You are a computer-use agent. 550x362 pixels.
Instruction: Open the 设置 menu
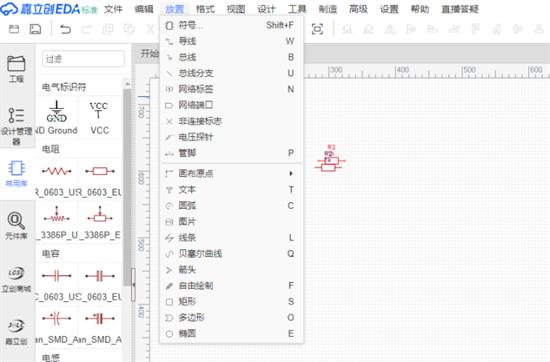coord(389,9)
